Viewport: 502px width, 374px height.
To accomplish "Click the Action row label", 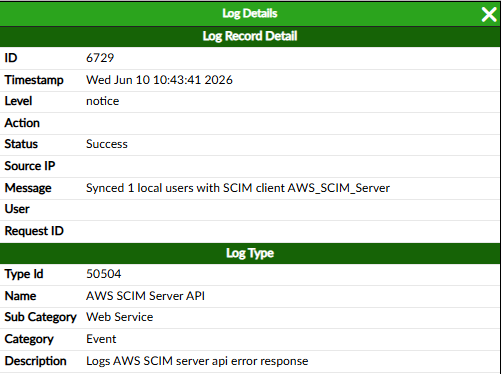I will (22, 123).
